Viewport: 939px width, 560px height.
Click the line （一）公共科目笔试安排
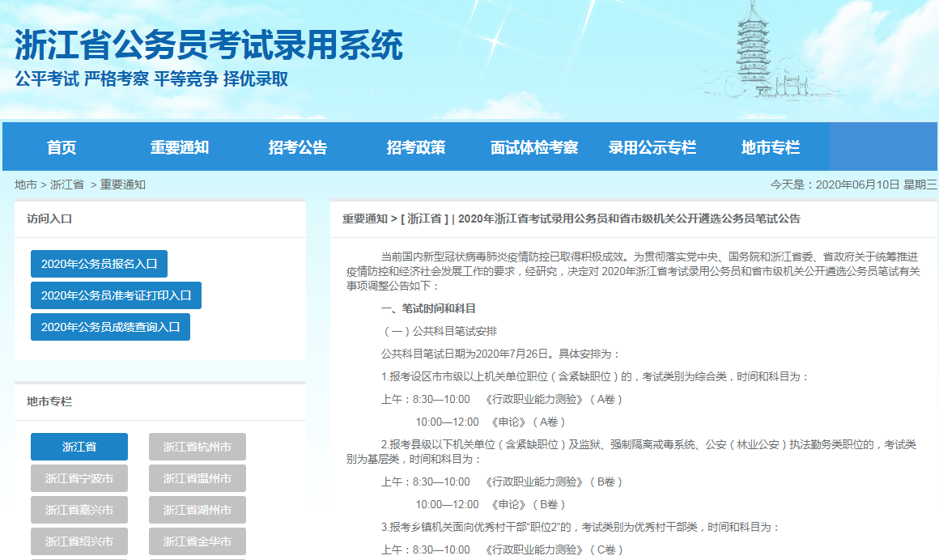click(x=439, y=331)
